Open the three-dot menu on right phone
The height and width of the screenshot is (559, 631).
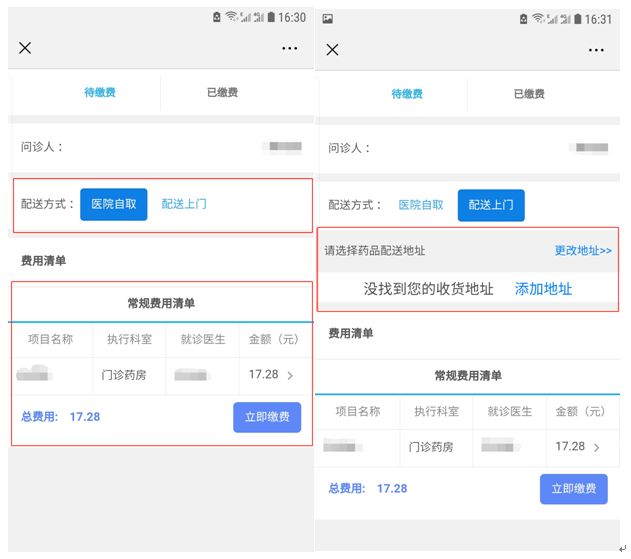[596, 50]
